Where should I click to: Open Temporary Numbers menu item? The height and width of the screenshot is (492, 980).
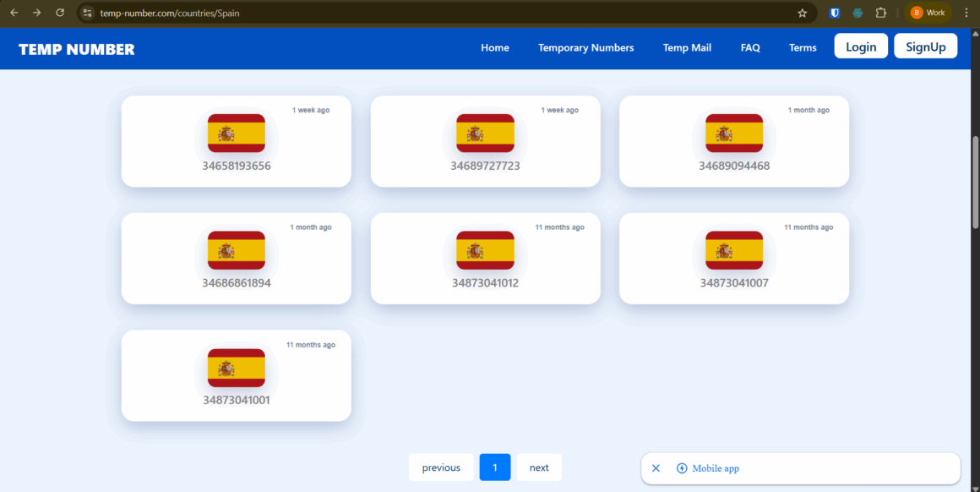pyautogui.click(x=585, y=47)
